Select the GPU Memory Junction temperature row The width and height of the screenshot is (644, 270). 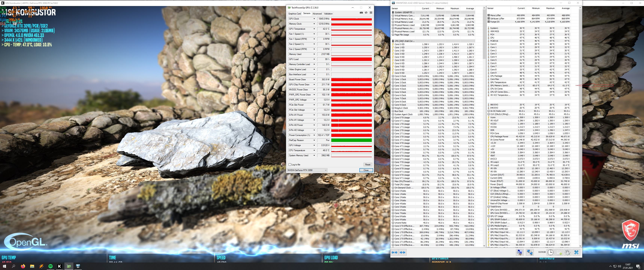(x=500, y=86)
